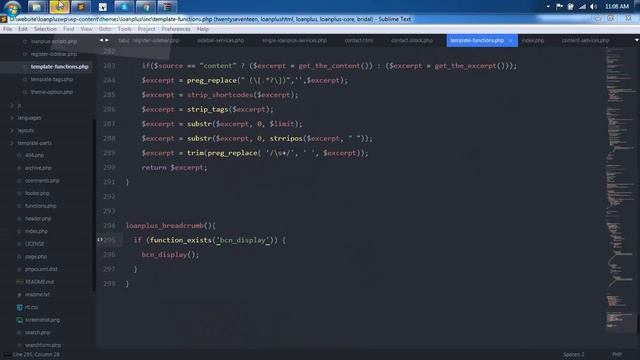Expand the languages folder

click(x=12, y=118)
